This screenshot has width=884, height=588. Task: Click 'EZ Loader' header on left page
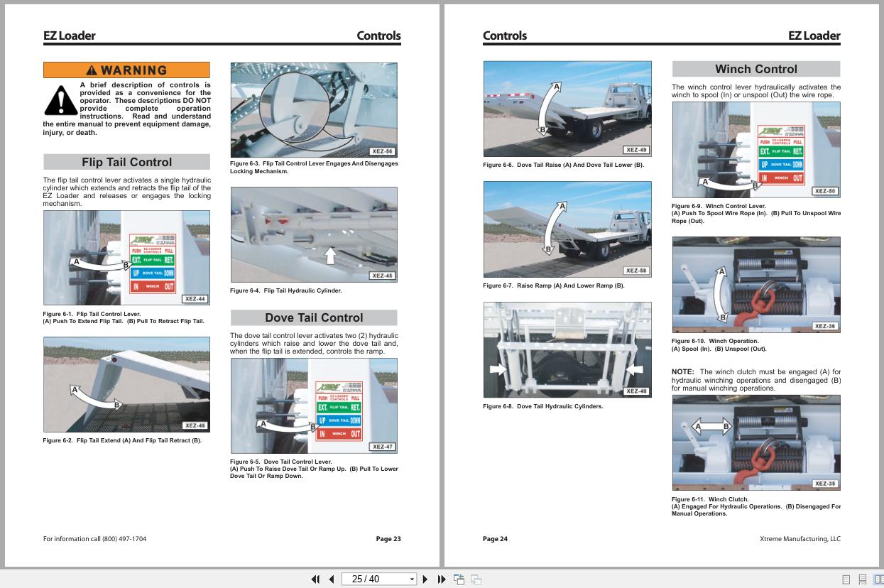pyautogui.click(x=69, y=36)
